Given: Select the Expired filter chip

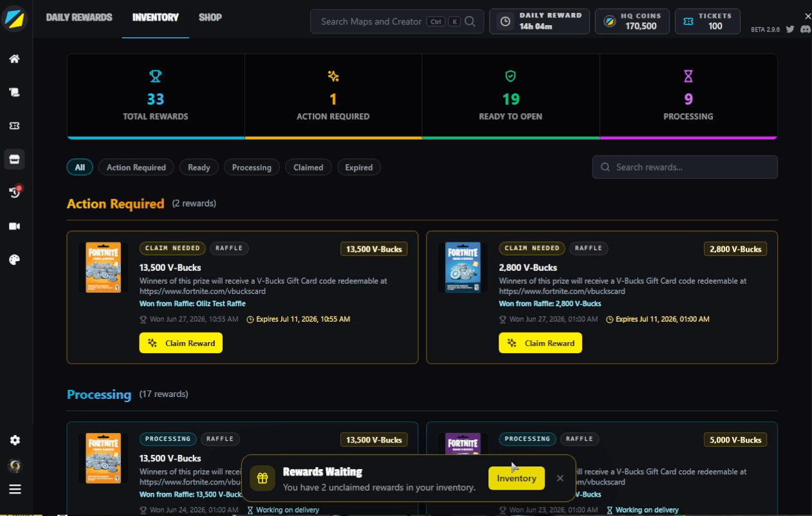Looking at the screenshot, I should 359,167.
